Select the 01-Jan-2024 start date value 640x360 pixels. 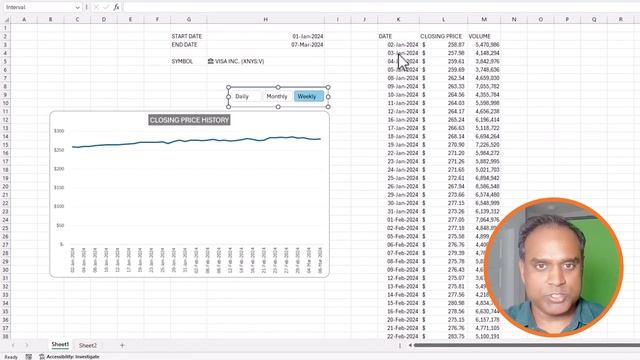pyautogui.click(x=308, y=36)
